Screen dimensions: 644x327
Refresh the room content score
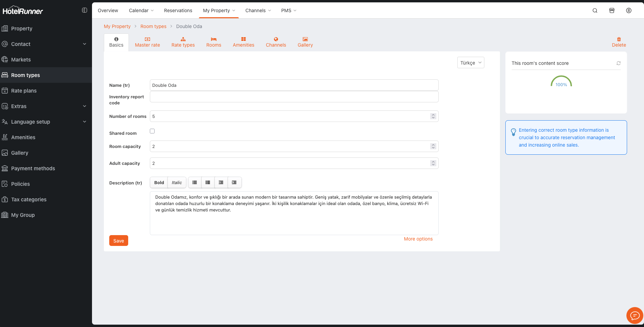tap(618, 63)
